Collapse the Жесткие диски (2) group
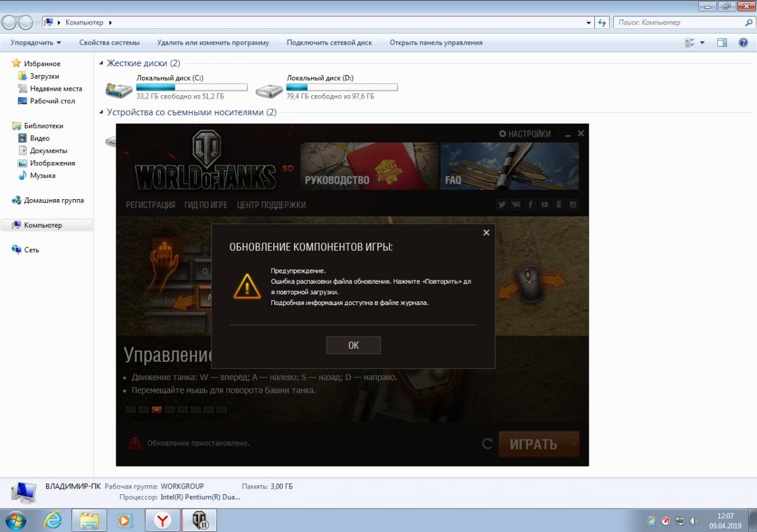The height and width of the screenshot is (532, 757). pos(102,64)
